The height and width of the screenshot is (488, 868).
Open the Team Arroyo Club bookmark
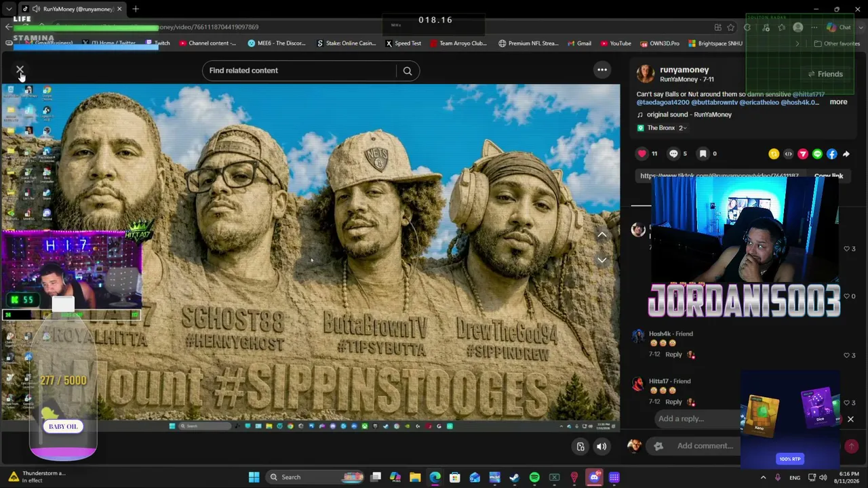pos(458,43)
